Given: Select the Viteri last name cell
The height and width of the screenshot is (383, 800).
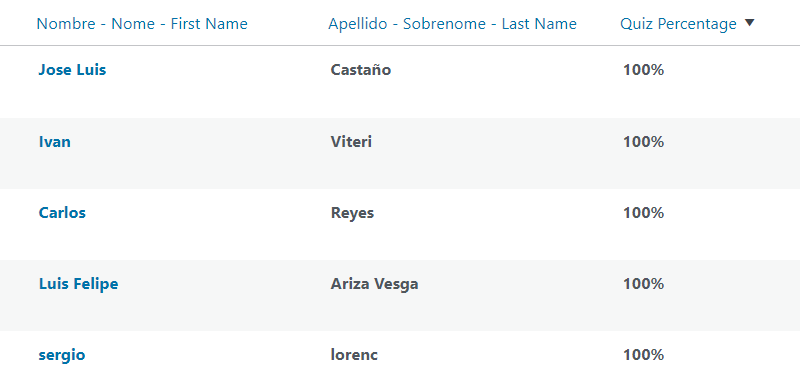Looking at the screenshot, I should (351, 141).
